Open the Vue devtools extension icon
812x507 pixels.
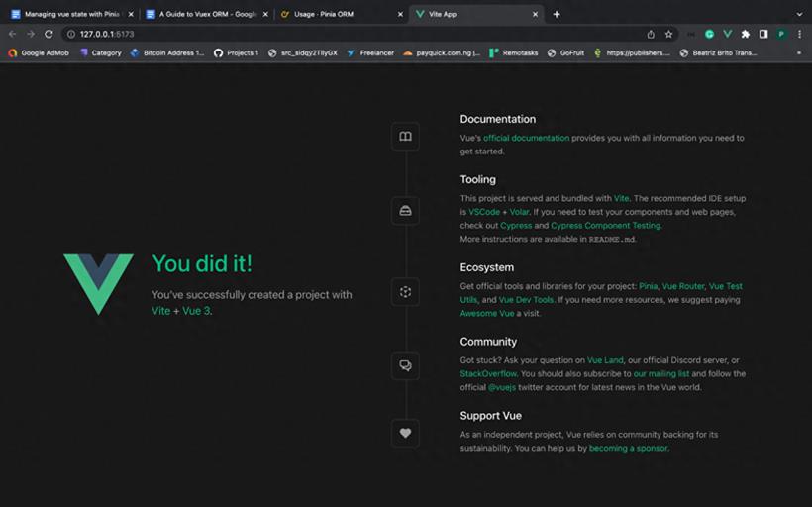(x=728, y=34)
